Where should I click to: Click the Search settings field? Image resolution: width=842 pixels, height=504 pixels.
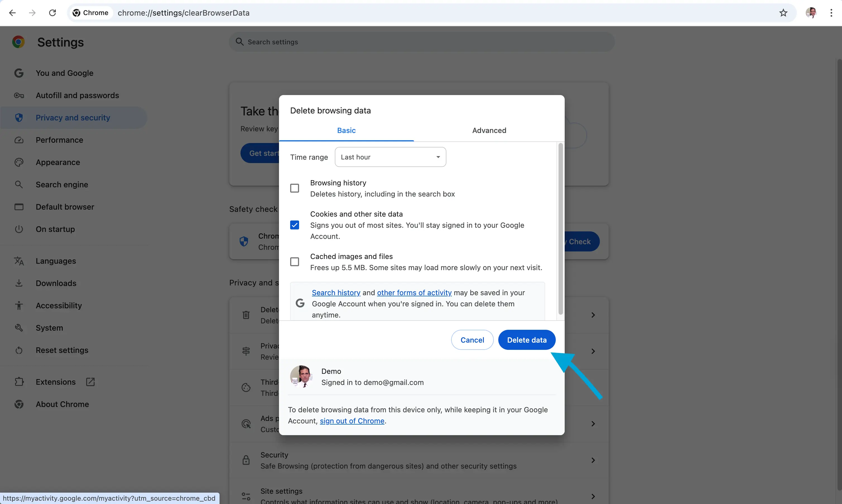pyautogui.click(x=422, y=42)
